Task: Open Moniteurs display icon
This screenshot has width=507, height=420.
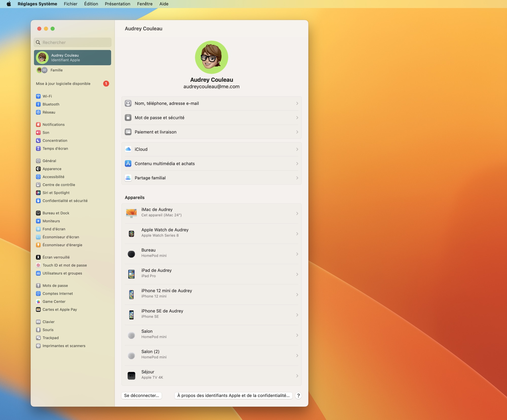Action: [38, 221]
